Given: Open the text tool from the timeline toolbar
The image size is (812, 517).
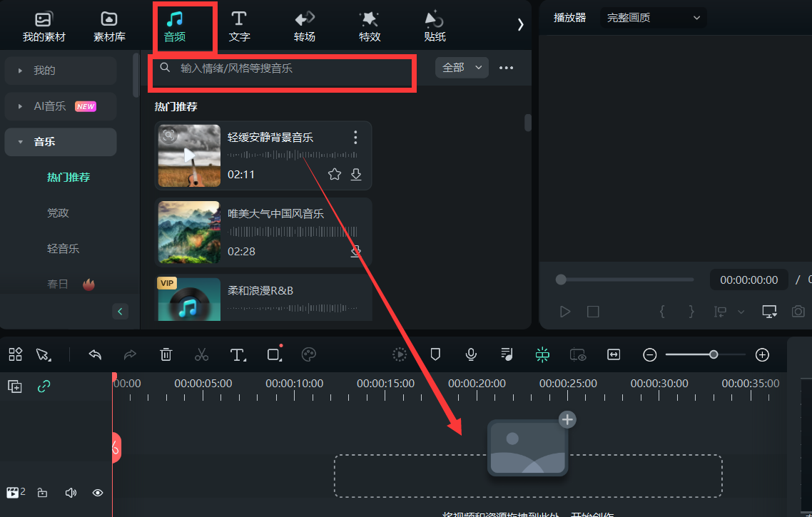Looking at the screenshot, I should pos(238,354).
